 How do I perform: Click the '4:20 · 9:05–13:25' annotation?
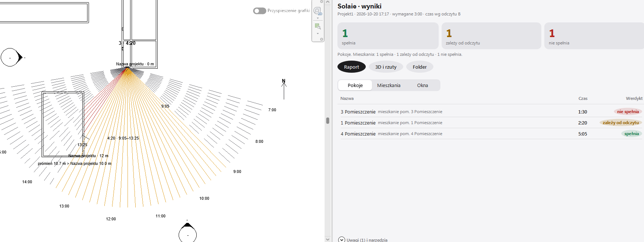pyautogui.click(x=123, y=138)
